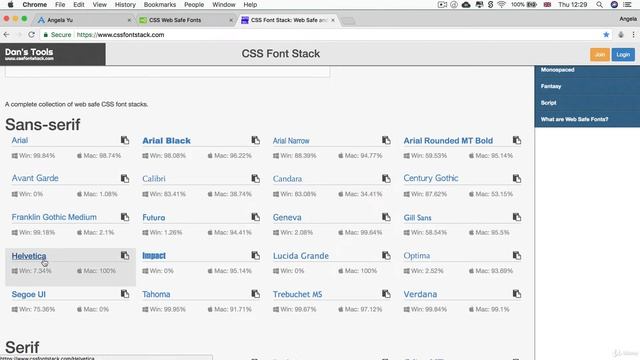640x360 pixels.
Task: Copy the Arial font stack
Action: [x=125, y=140]
